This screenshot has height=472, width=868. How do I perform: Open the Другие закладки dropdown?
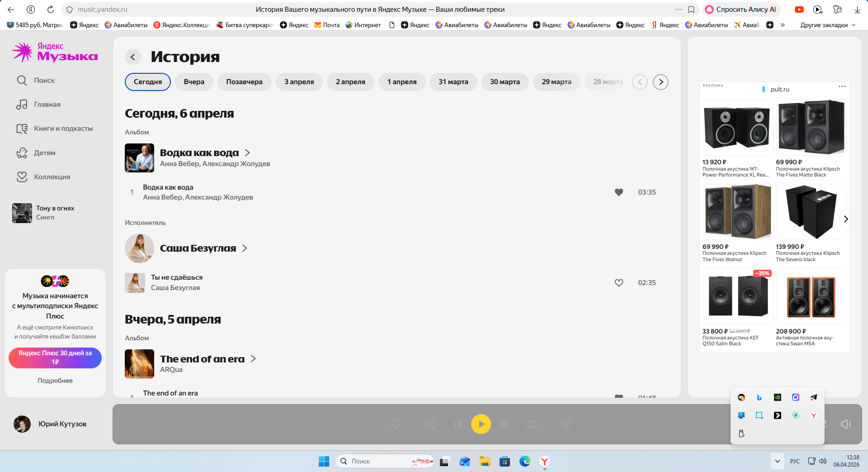828,25
